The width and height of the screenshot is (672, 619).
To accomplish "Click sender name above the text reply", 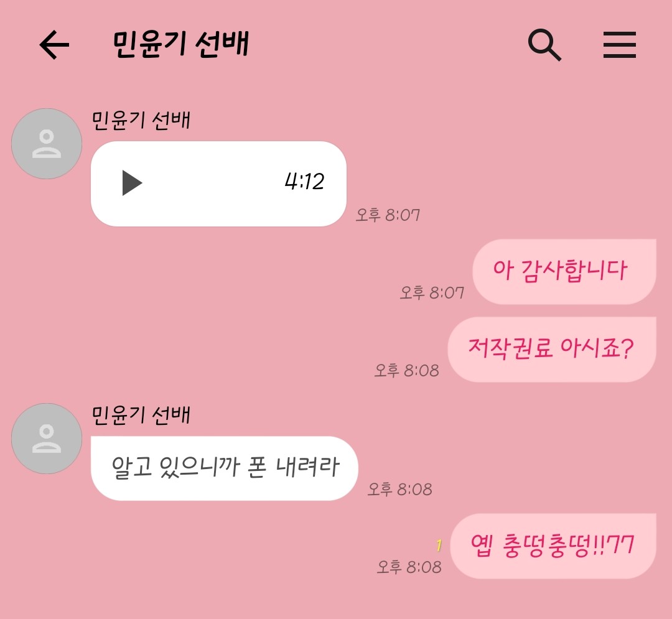I will (x=141, y=415).
